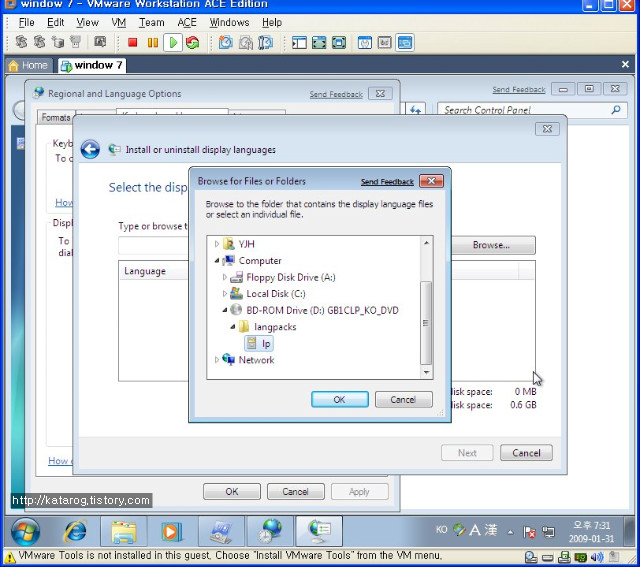Open the Team menu
The image size is (640, 567).
tap(151, 22)
